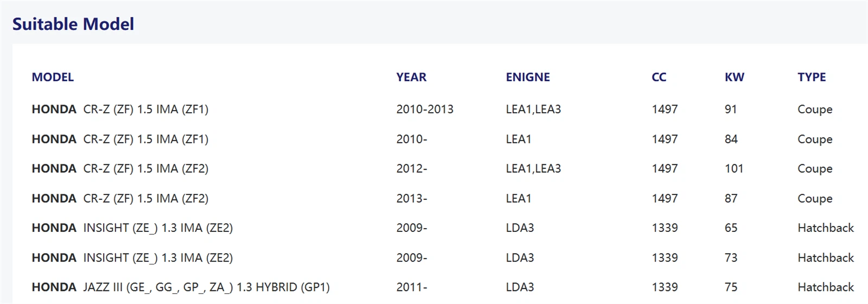Select the INSIGHT (ZE2) row with 65 KW
868x304 pixels.
coord(439,228)
